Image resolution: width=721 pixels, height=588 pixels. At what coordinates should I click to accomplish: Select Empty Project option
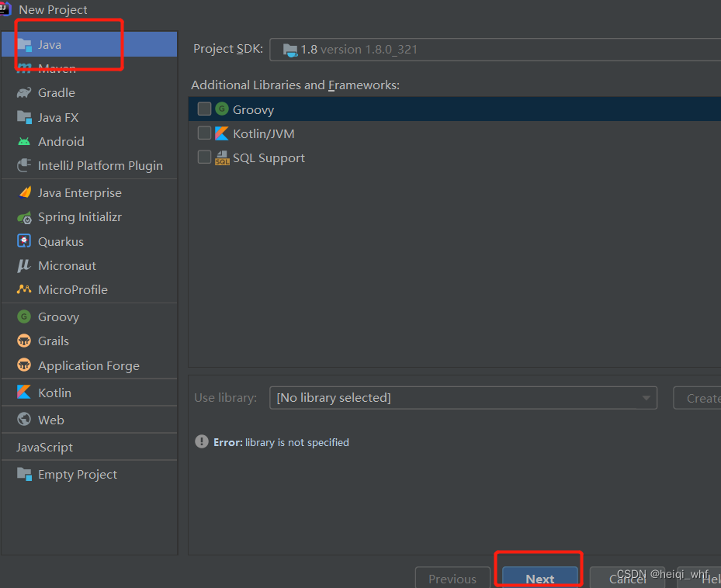(89, 474)
